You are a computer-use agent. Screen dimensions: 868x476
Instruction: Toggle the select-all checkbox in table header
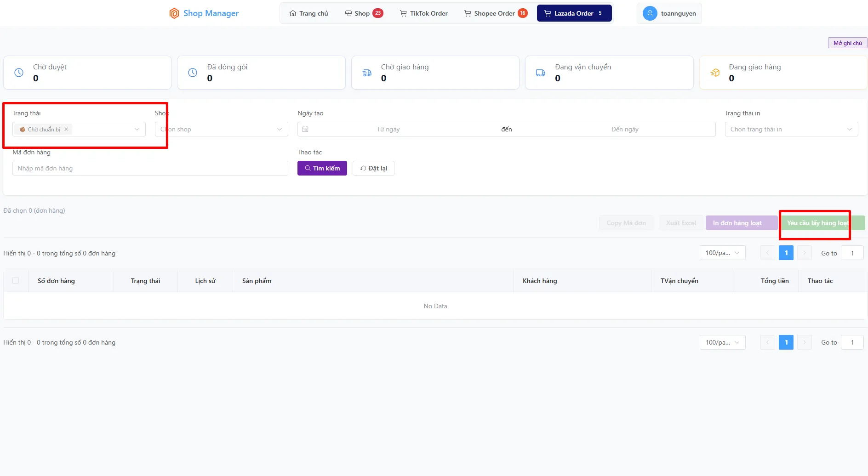coord(16,281)
